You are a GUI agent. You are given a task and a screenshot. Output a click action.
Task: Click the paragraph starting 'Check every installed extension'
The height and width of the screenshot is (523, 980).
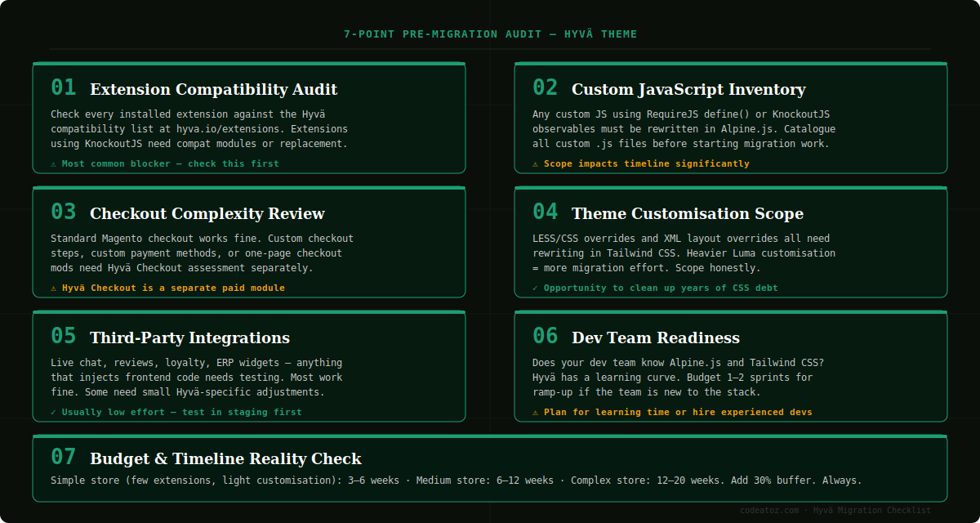coord(199,129)
